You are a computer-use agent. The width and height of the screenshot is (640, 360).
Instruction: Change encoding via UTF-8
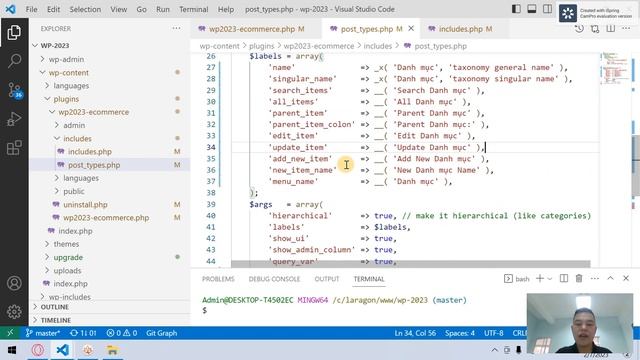pos(493,333)
